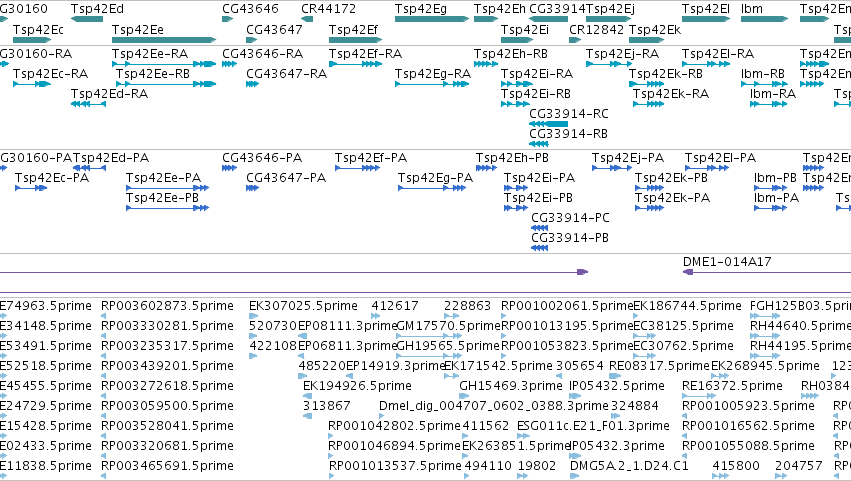Click the 'RP001042802.5prime' EST label
The width and height of the screenshot is (851, 481).
[394, 426]
